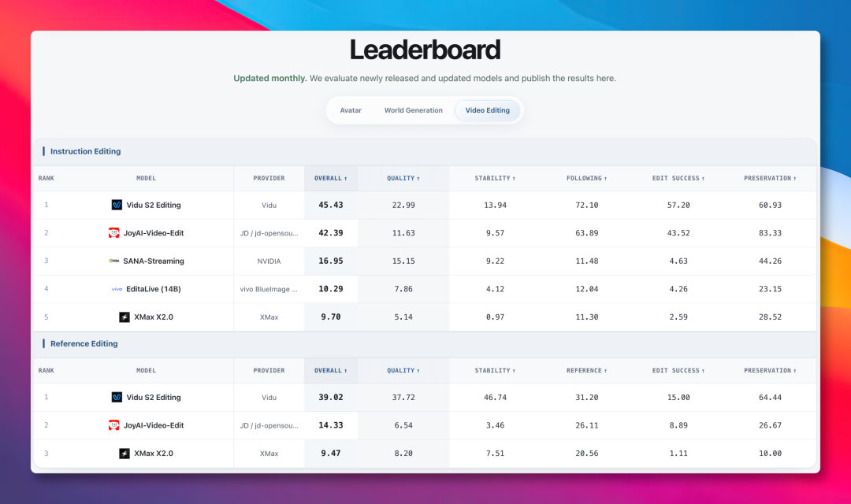The width and height of the screenshot is (851, 504).
Task: Click the Updated monthly text
Action: click(x=269, y=78)
